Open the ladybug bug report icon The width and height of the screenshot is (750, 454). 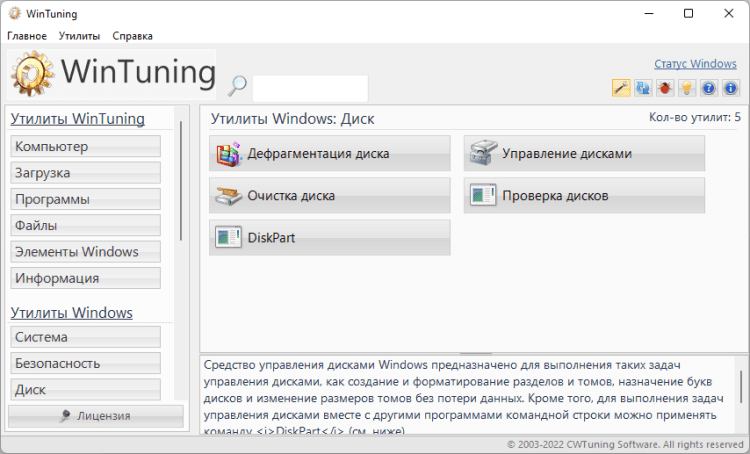coord(665,88)
